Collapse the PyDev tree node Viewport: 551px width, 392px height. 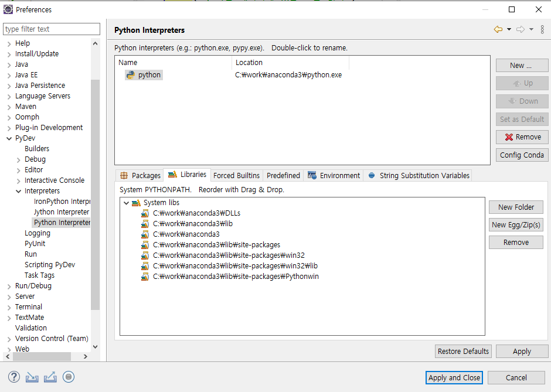tap(9, 138)
